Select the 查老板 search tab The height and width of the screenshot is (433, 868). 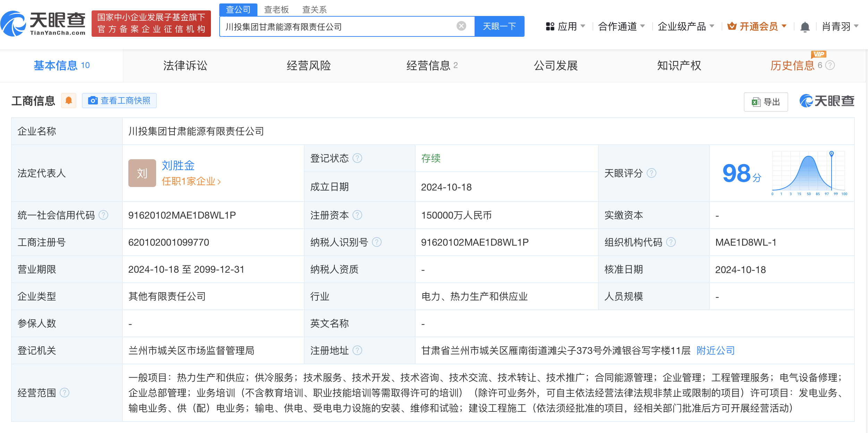276,9
